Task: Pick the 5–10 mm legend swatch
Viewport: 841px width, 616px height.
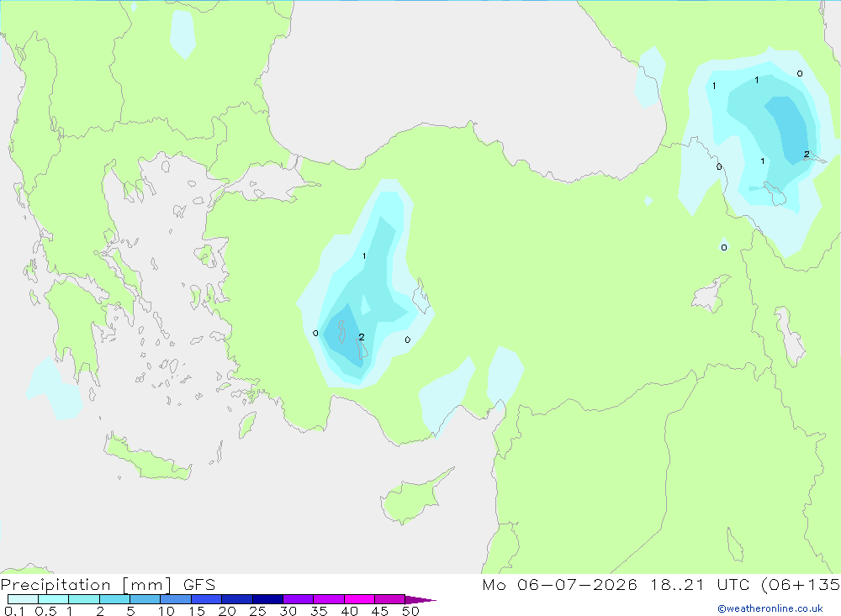Action: click(x=145, y=599)
